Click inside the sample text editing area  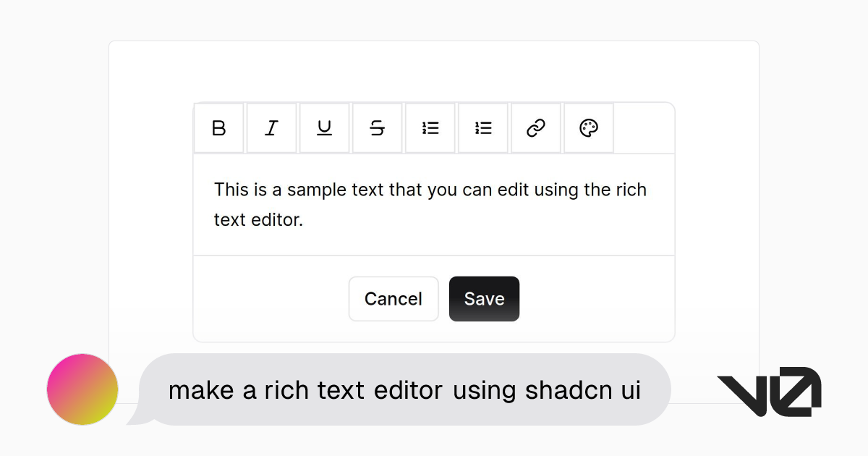[433, 205]
